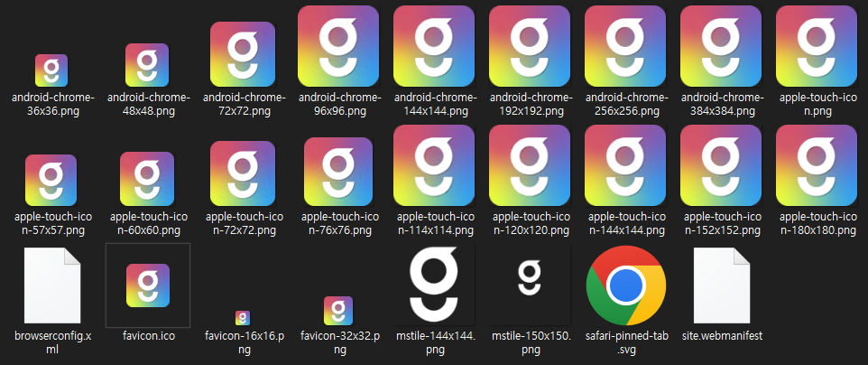Click the safari-pinned-tab.svg file name
Image resolution: width=868 pixels, height=365 pixels.
(627, 342)
